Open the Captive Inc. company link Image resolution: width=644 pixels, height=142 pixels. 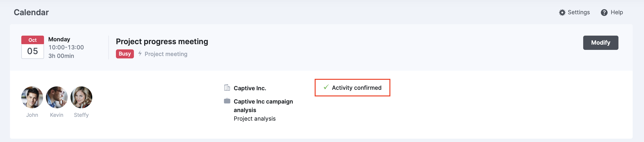[250, 88]
